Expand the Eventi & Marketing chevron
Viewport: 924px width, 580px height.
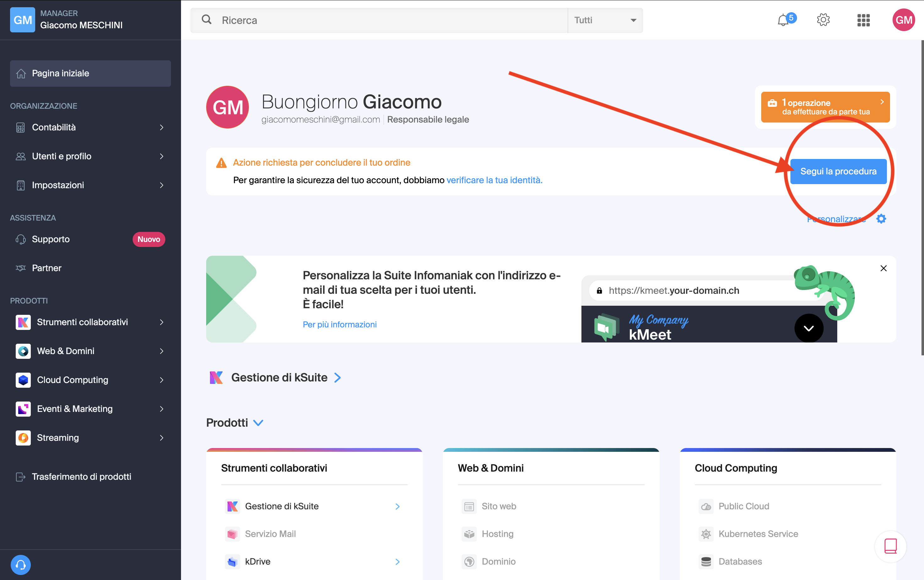[162, 409]
